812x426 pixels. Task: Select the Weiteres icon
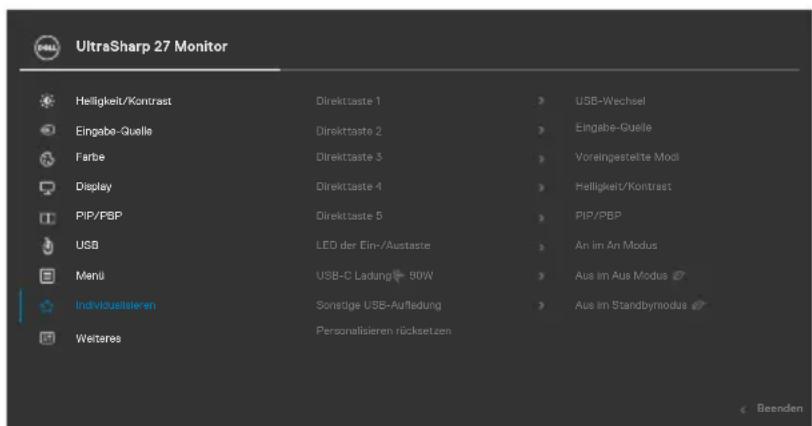click(47, 338)
